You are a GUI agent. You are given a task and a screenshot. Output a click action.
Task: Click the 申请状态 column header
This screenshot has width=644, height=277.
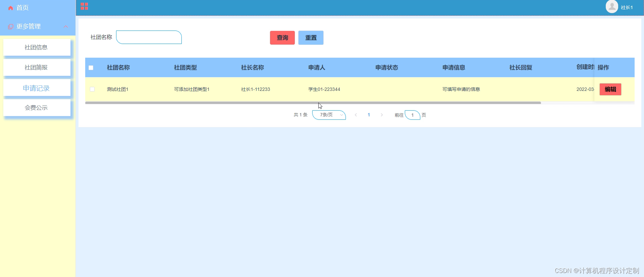pos(387,68)
